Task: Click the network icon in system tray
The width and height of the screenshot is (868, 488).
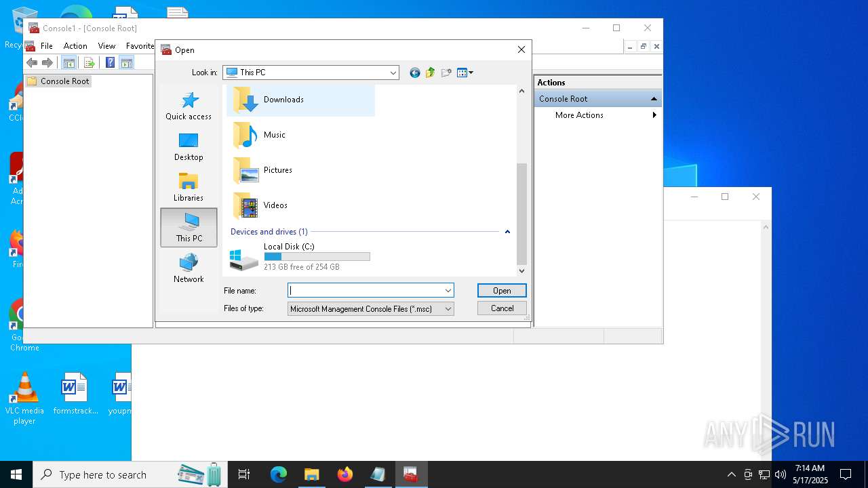Action: (764, 474)
